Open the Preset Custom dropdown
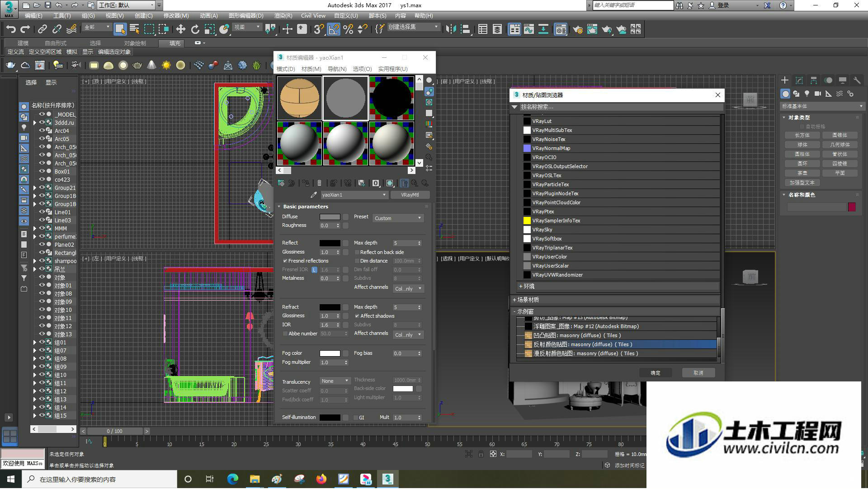Viewport: 868px width, 489px height. [398, 218]
